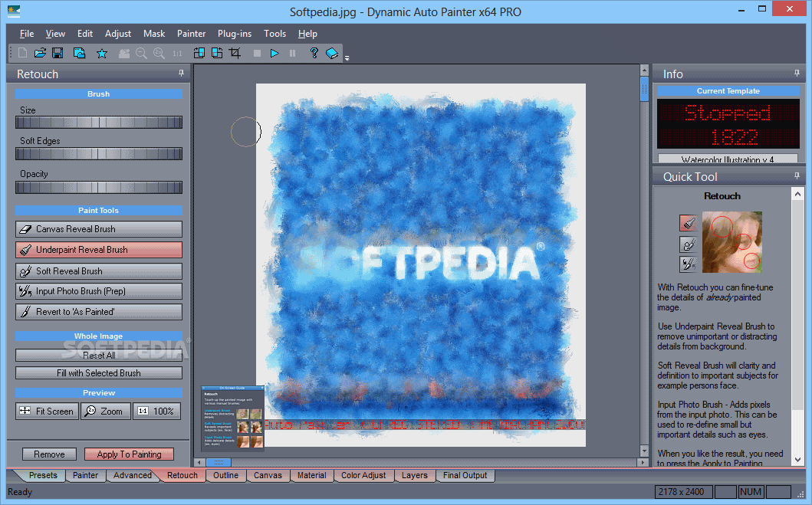
Task: Open the Edit menu
Action: [85, 34]
